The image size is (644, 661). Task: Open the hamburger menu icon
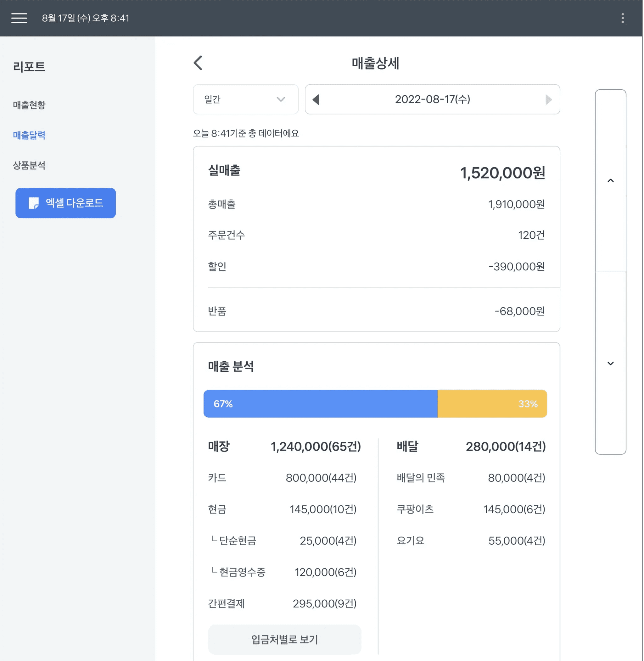(x=19, y=18)
